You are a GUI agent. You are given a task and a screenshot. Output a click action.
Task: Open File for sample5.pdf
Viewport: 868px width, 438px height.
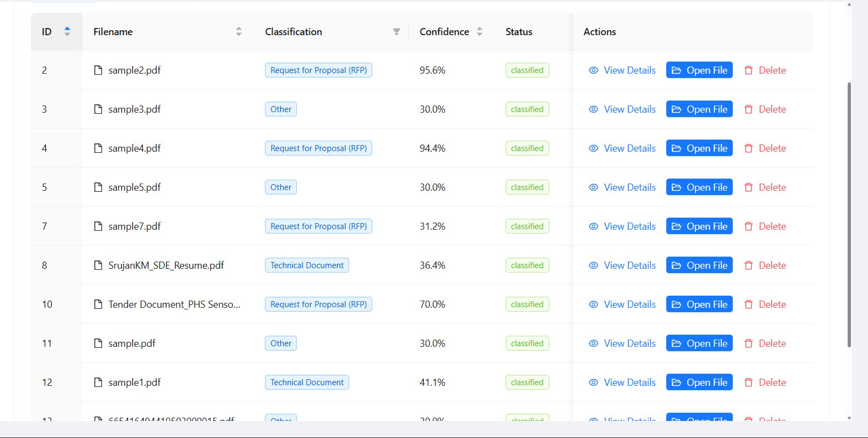[x=699, y=187]
